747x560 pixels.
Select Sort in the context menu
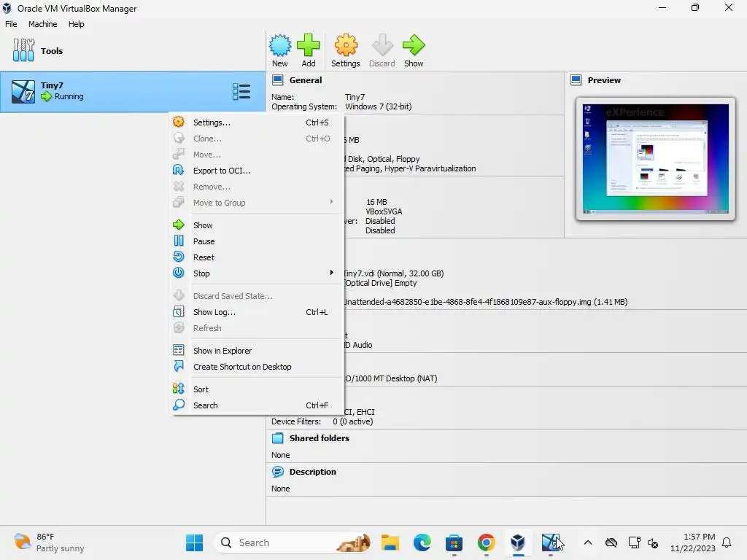[258, 389]
